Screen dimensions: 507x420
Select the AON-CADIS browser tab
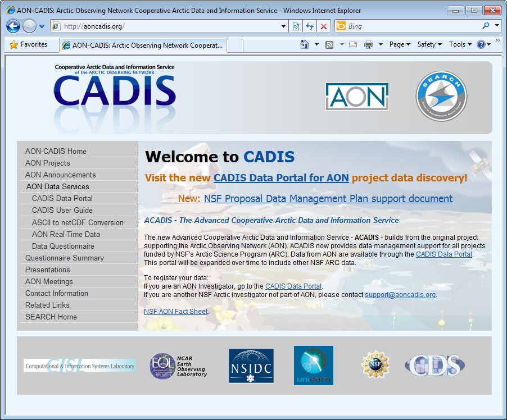pos(142,45)
